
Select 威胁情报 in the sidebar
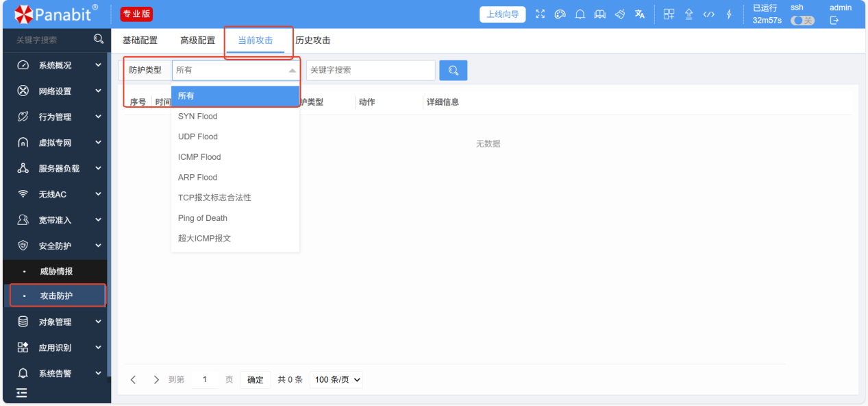(56, 272)
